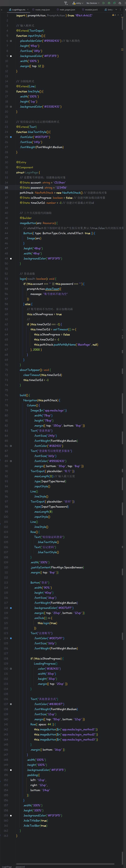The height and width of the screenshot is (868, 126).
Task: Switch to the route_map.json tab
Action: [x=41, y=10]
